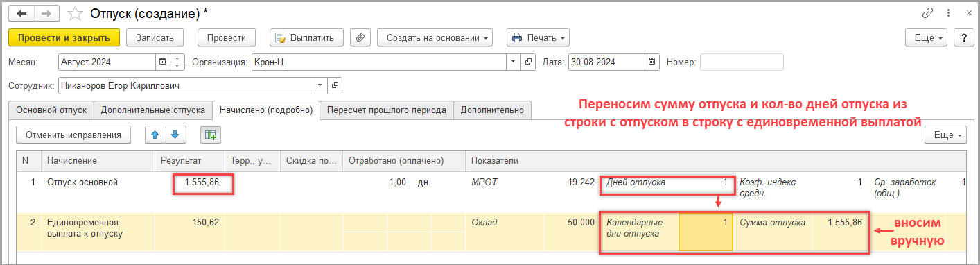Click the Дата field with 30.08.2024
Viewport: 980px width, 265px height.
coord(607,62)
